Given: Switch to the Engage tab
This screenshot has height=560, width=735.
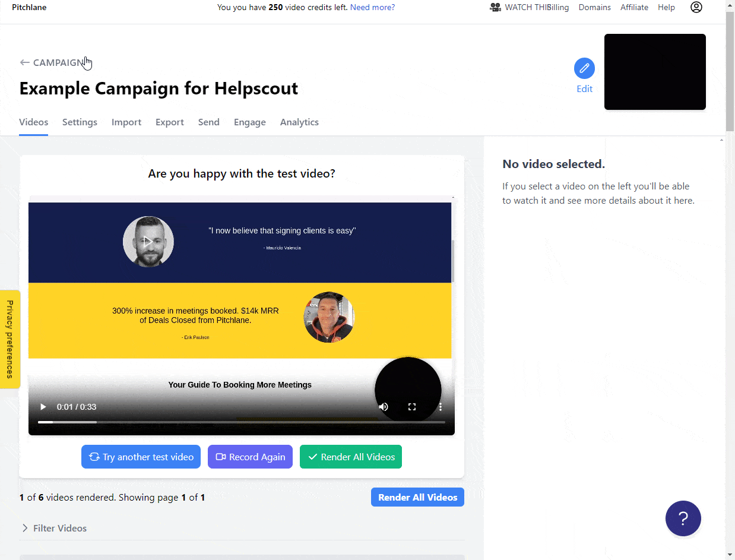Looking at the screenshot, I should pos(250,122).
